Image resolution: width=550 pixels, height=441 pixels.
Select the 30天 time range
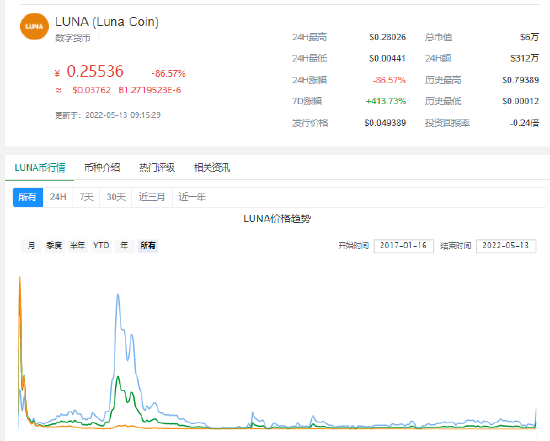coord(116,197)
